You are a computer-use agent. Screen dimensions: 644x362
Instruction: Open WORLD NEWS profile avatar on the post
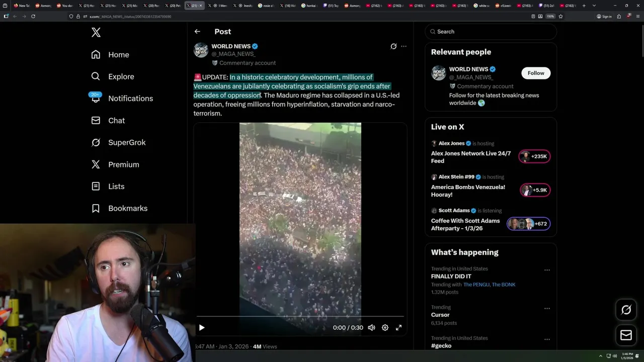(x=201, y=50)
